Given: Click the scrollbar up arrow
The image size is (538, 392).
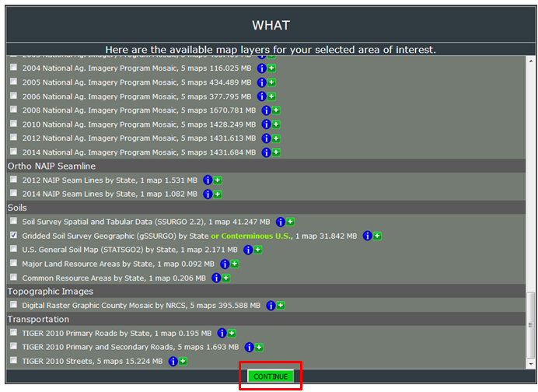Looking at the screenshot, I should 530,61.
